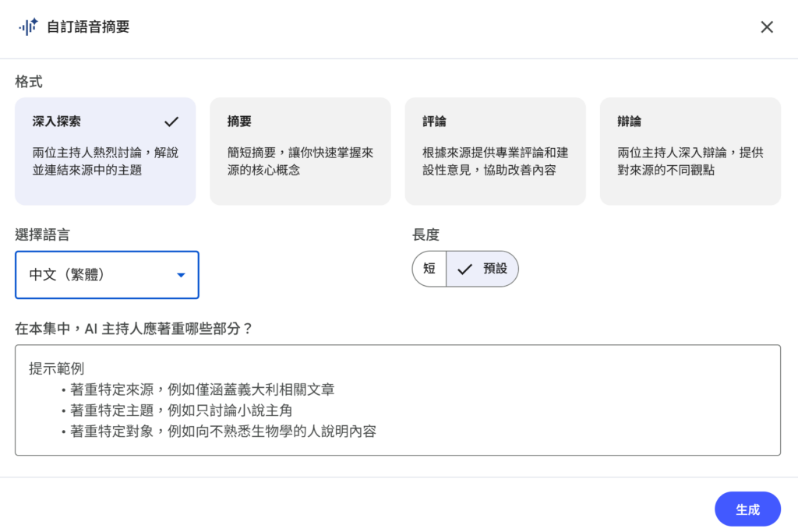Screen dimensions: 798x532
Task: Open the 選擇語言 dropdown
Action: click(107, 274)
